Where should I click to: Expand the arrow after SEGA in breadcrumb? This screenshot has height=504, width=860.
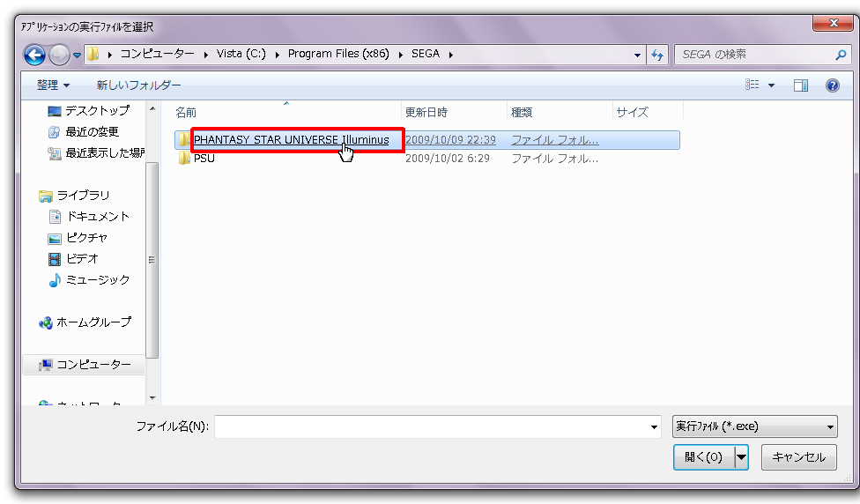[x=451, y=55]
